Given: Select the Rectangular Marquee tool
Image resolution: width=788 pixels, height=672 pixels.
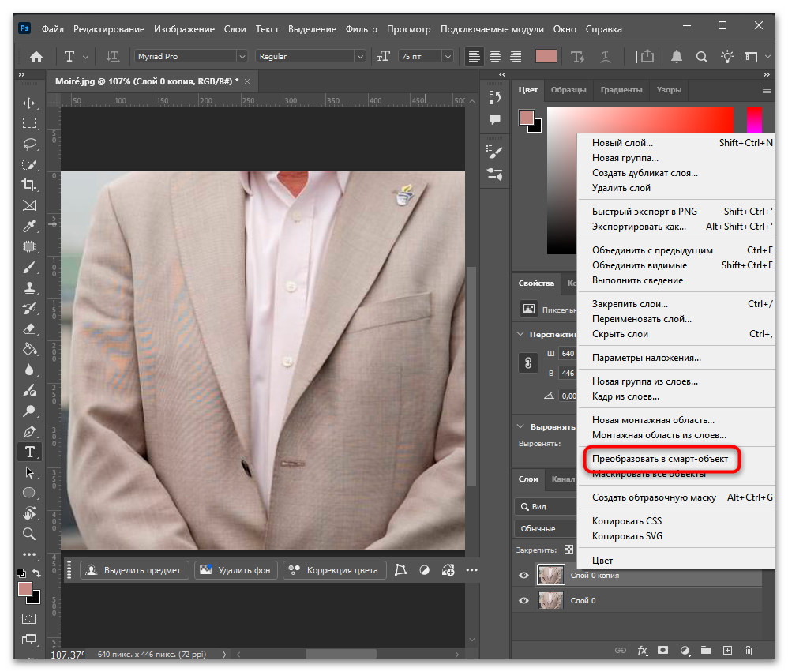Looking at the screenshot, I should point(29,124).
